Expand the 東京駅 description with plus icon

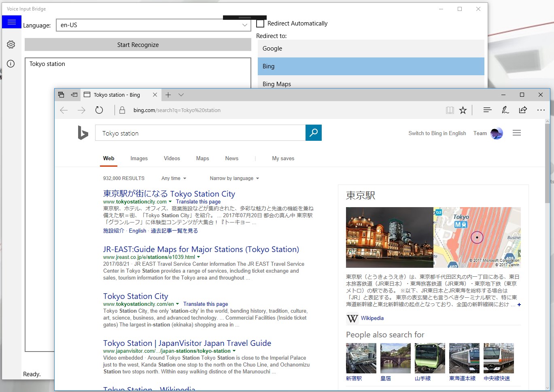click(519, 305)
